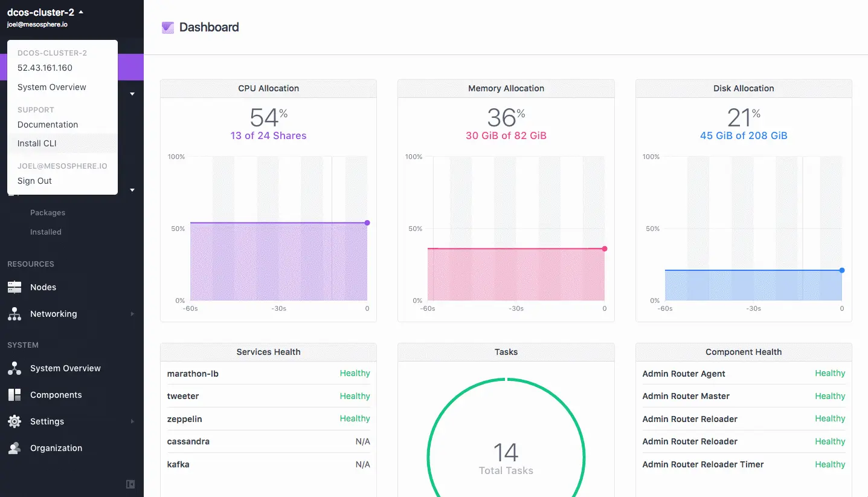
Task: Click the Memory Allocation panel title
Action: click(506, 88)
